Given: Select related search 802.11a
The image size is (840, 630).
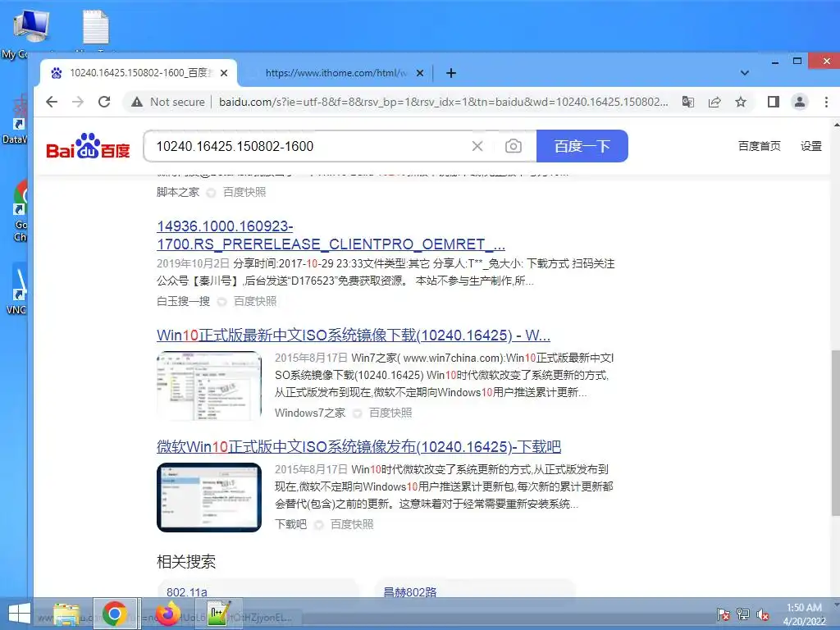Looking at the screenshot, I should (x=187, y=592).
